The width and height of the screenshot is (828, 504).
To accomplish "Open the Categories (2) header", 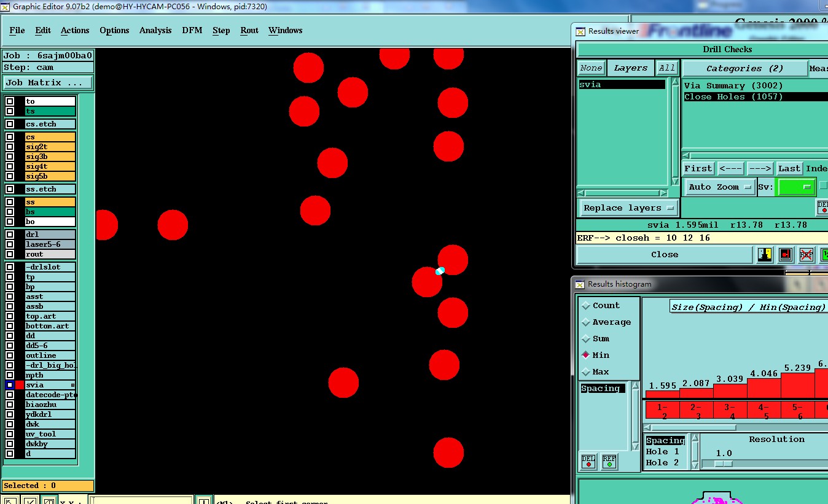I will [x=744, y=69].
